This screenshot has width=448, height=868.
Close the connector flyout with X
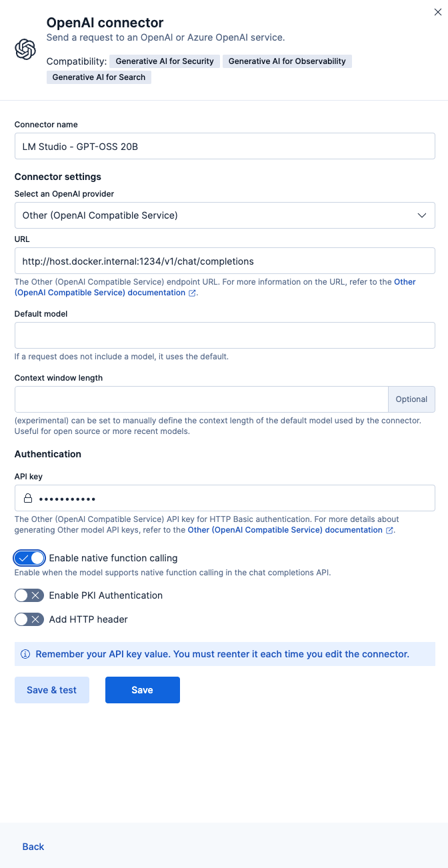click(437, 11)
